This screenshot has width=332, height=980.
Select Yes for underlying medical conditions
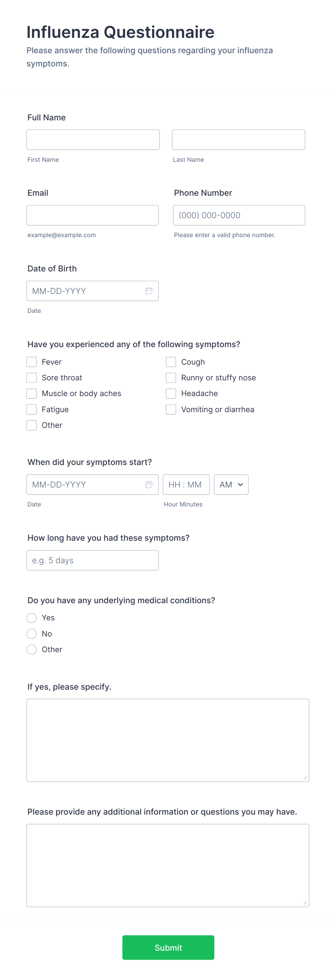[31, 618]
